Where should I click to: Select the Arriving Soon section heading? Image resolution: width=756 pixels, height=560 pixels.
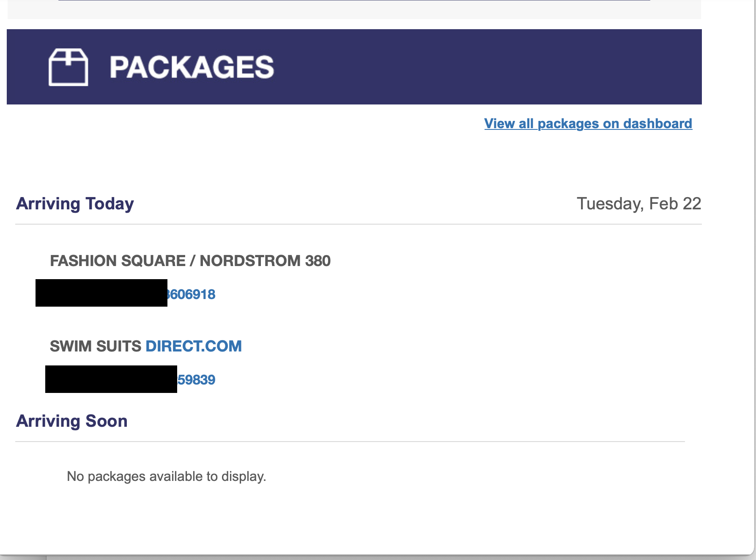tap(71, 420)
